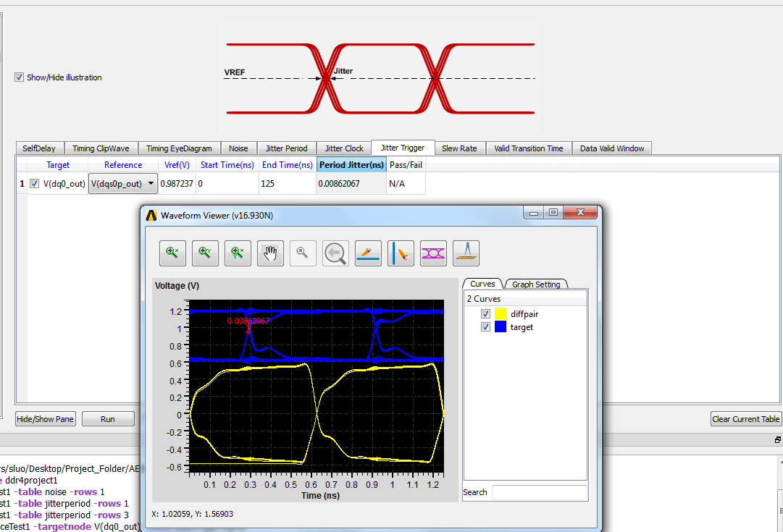Screen dimensions: 783x532
Task: Click the previous zoom back-arrow magnifier
Action: (335, 253)
